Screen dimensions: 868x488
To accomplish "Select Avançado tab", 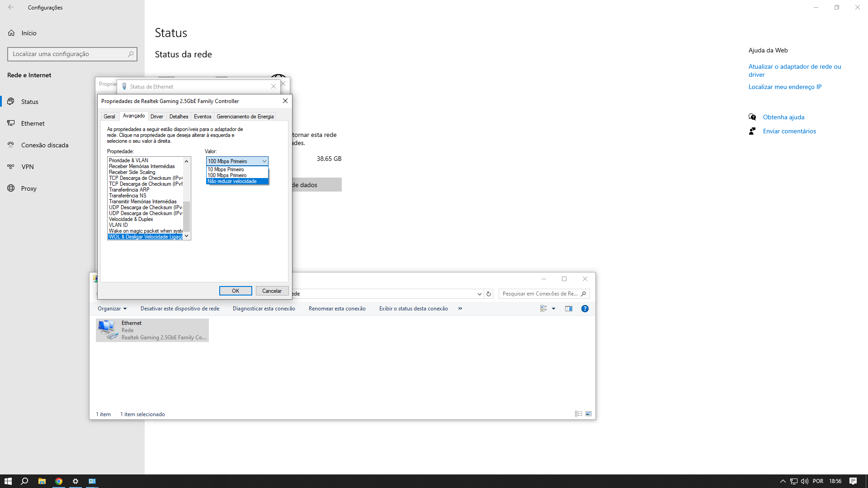I will pos(134,116).
